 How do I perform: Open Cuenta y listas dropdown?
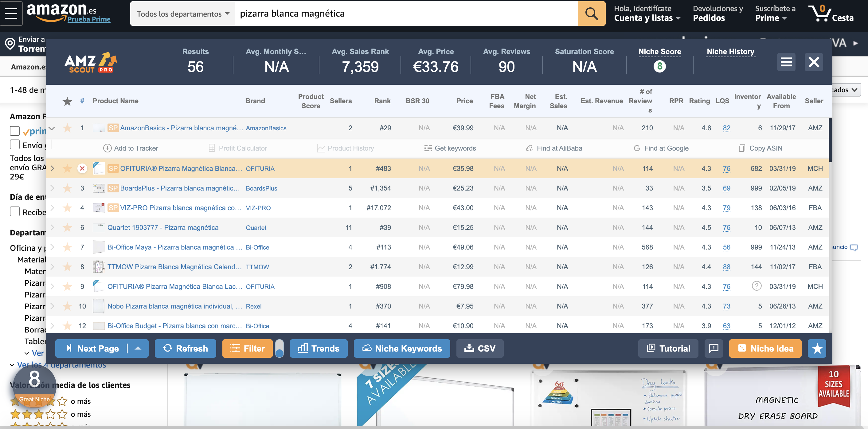pos(647,14)
